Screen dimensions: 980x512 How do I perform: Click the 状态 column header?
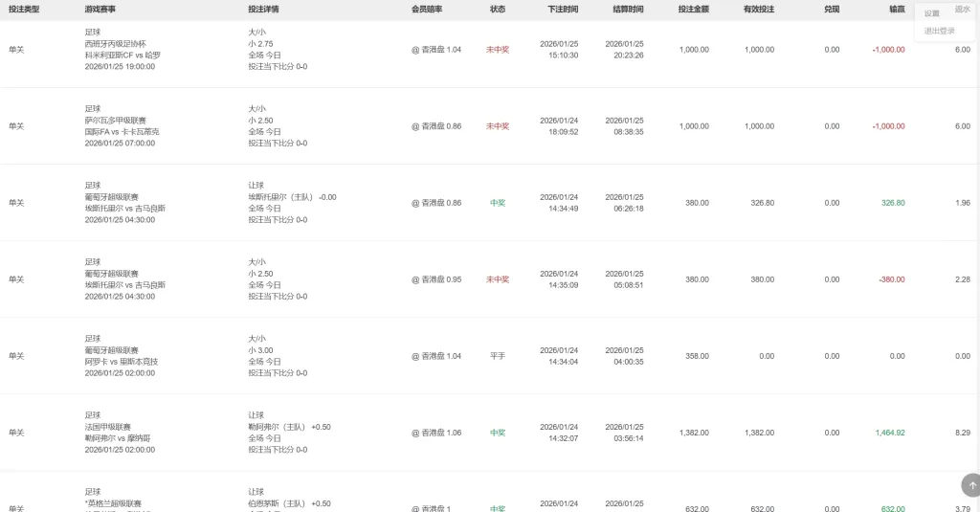point(498,9)
